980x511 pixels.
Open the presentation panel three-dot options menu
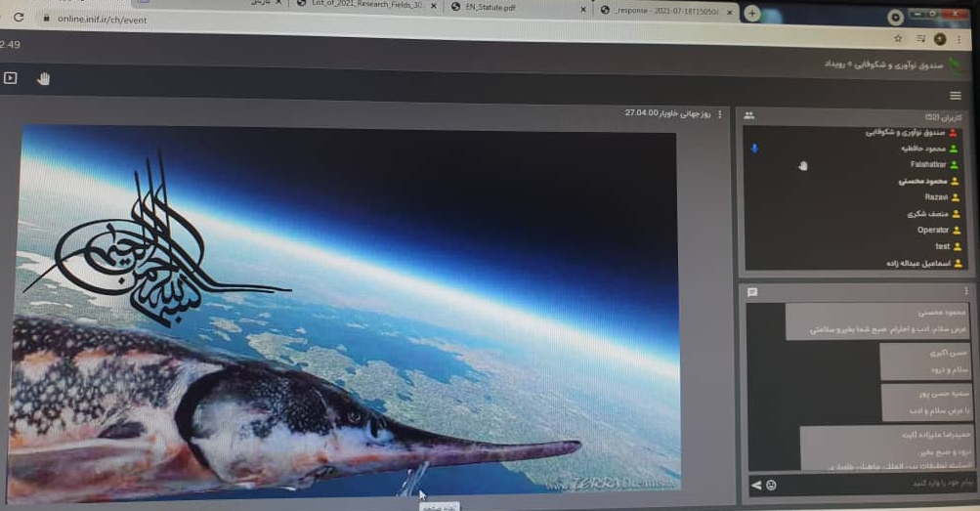[720, 114]
